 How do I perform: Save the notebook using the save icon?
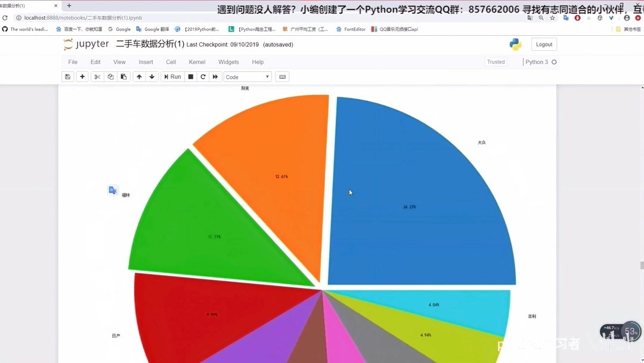[x=67, y=76]
